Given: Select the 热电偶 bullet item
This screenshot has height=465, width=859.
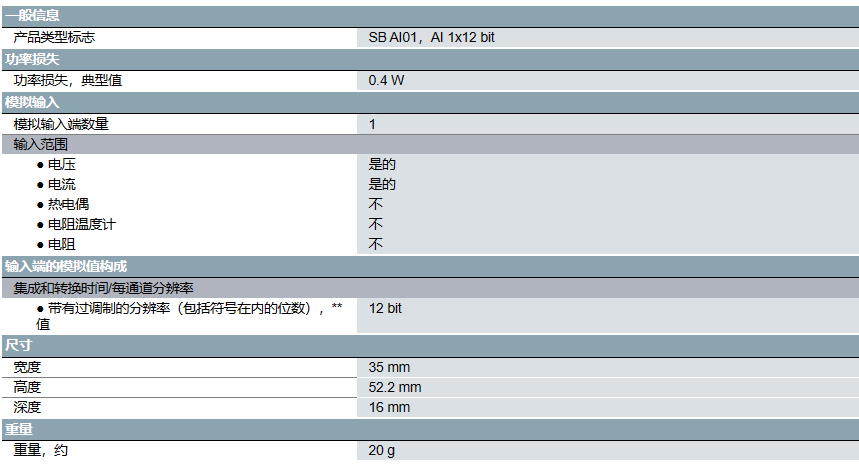Looking at the screenshot, I should pyautogui.click(x=68, y=204).
